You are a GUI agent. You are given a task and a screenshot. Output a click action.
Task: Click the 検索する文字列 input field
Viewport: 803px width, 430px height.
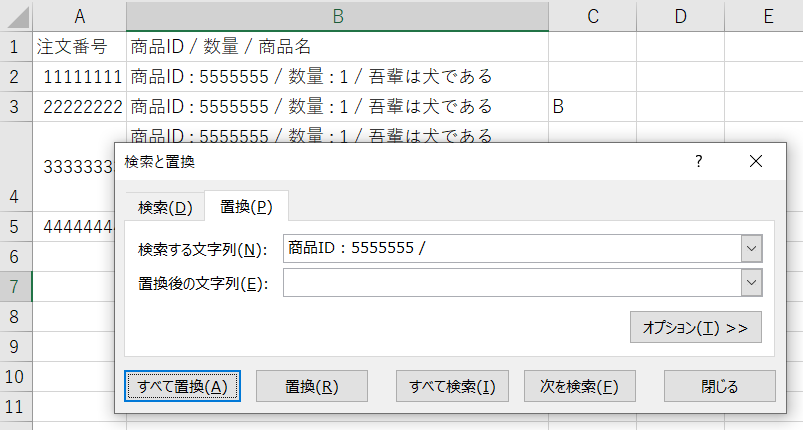pyautogui.click(x=511, y=248)
